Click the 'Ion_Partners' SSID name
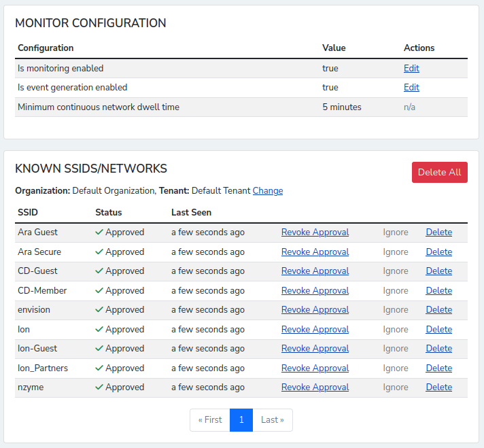This screenshot has height=448, width=484. [43, 368]
